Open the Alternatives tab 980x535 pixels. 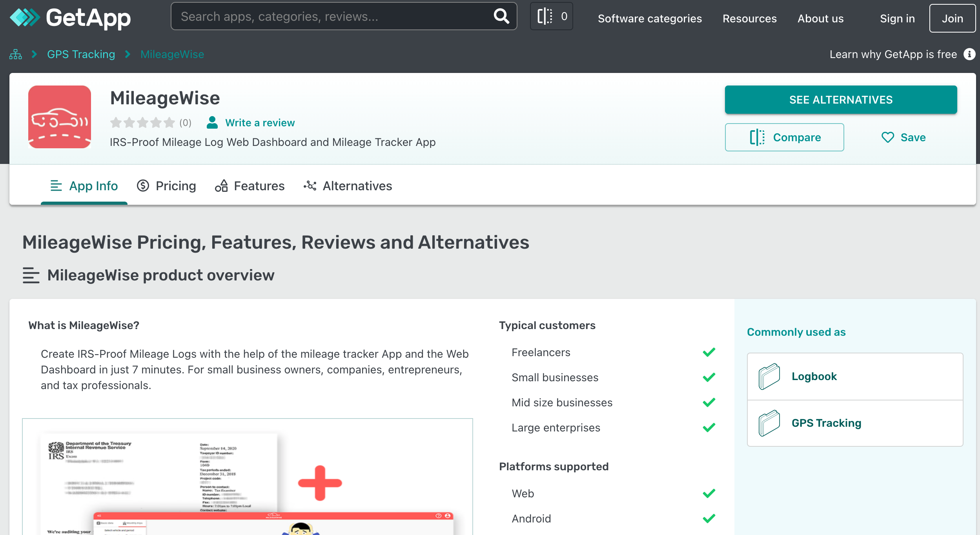[x=348, y=186]
